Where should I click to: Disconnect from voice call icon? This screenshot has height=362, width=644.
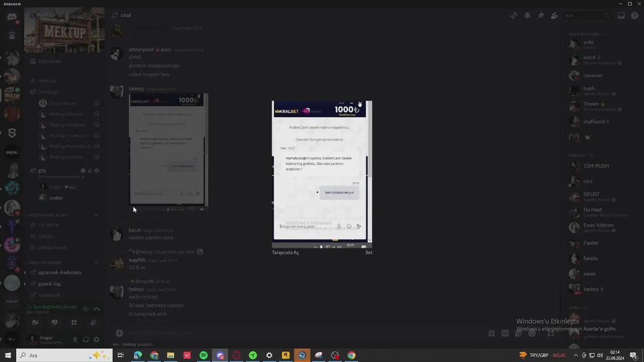97,309
